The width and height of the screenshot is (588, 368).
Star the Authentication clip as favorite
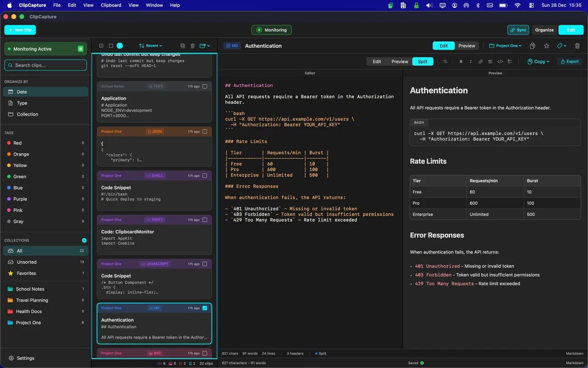pos(546,46)
